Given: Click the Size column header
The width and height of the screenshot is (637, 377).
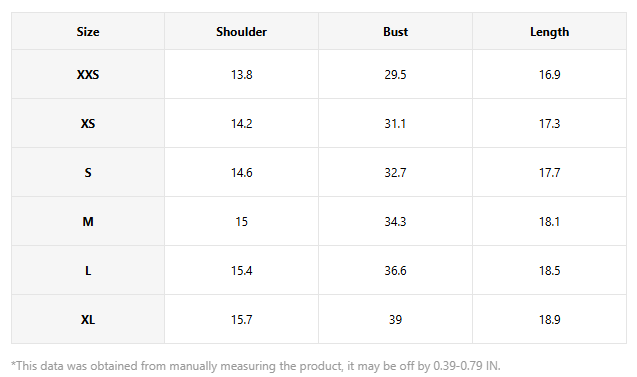Looking at the screenshot, I should 88,32.
